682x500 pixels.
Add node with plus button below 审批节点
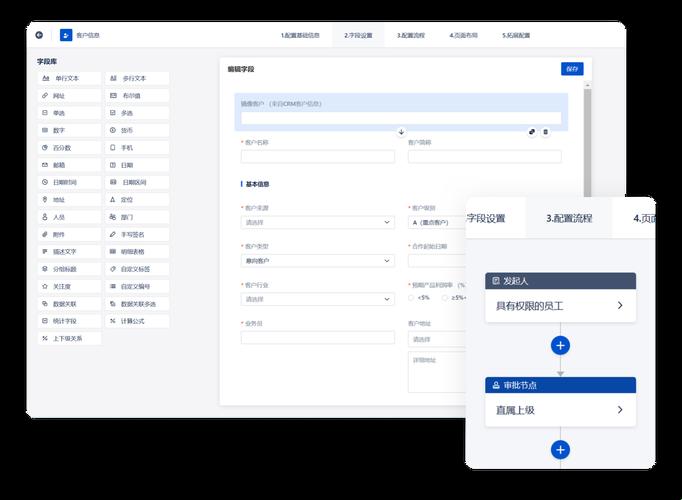[560, 450]
